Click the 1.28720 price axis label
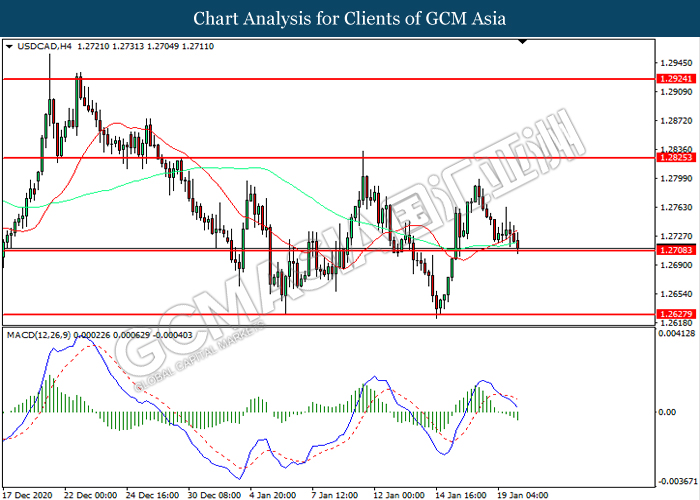 tap(676, 121)
